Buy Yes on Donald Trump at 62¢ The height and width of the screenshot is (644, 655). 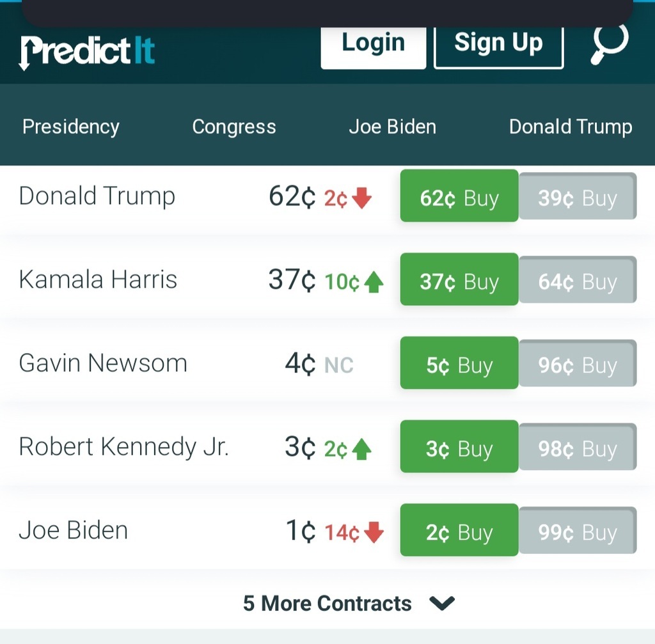tap(459, 196)
